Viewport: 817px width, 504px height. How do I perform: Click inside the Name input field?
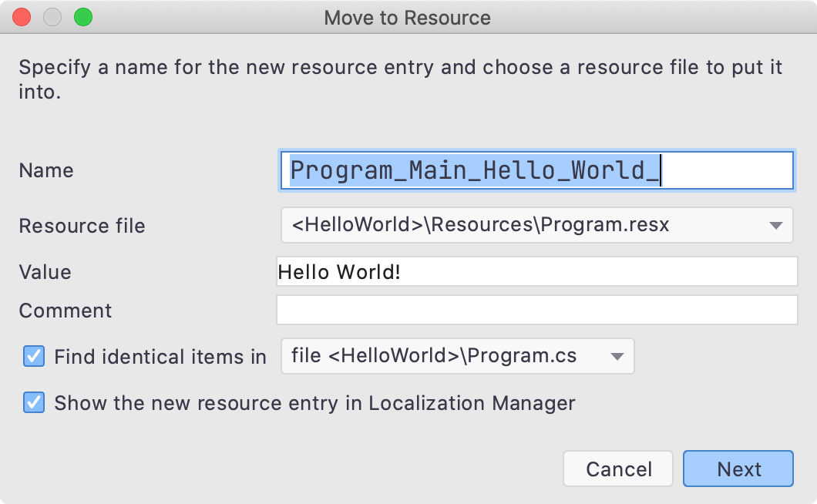click(x=537, y=170)
